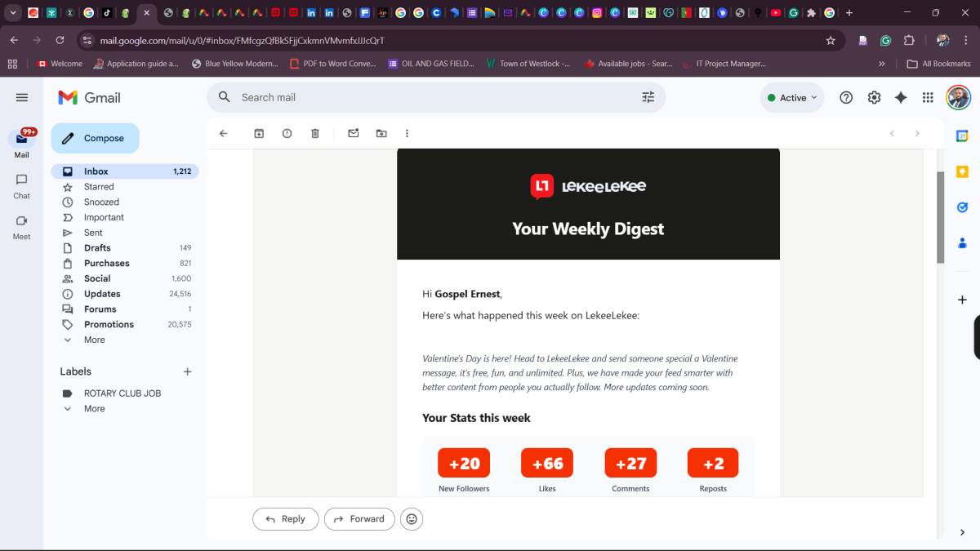Compose a new email
Image resolution: width=980 pixels, height=551 pixels.
pyautogui.click(x=95, y=138)
